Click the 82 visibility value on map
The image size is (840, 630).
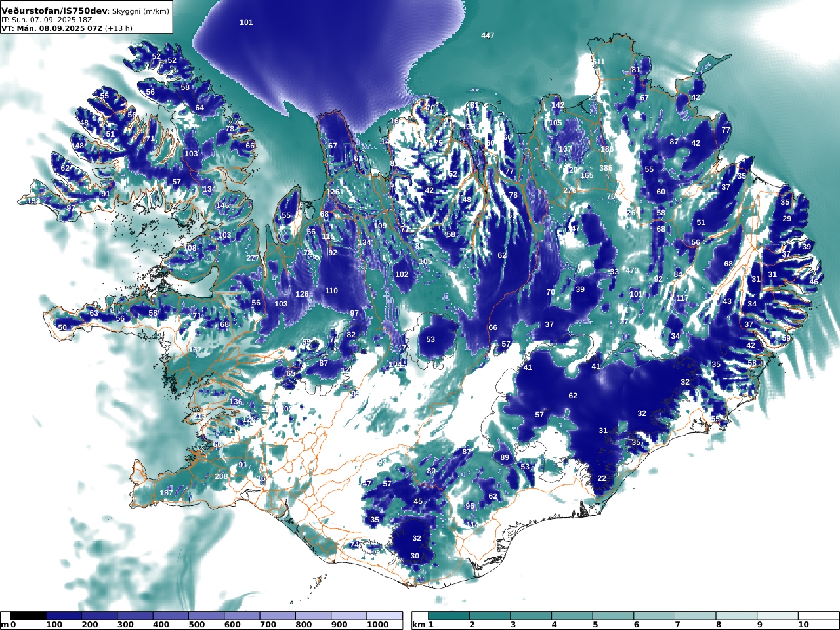351,335
